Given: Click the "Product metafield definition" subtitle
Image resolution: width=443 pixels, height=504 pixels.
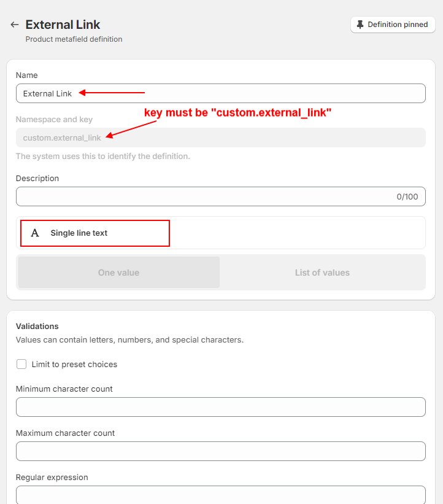Looking at the screenshot, I should pos(74,39).
